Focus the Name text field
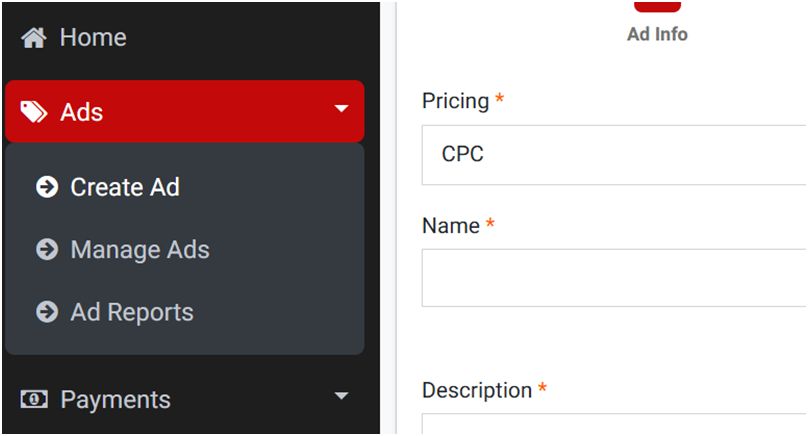The height and width of the screenshot is (436, 808). 614,278
